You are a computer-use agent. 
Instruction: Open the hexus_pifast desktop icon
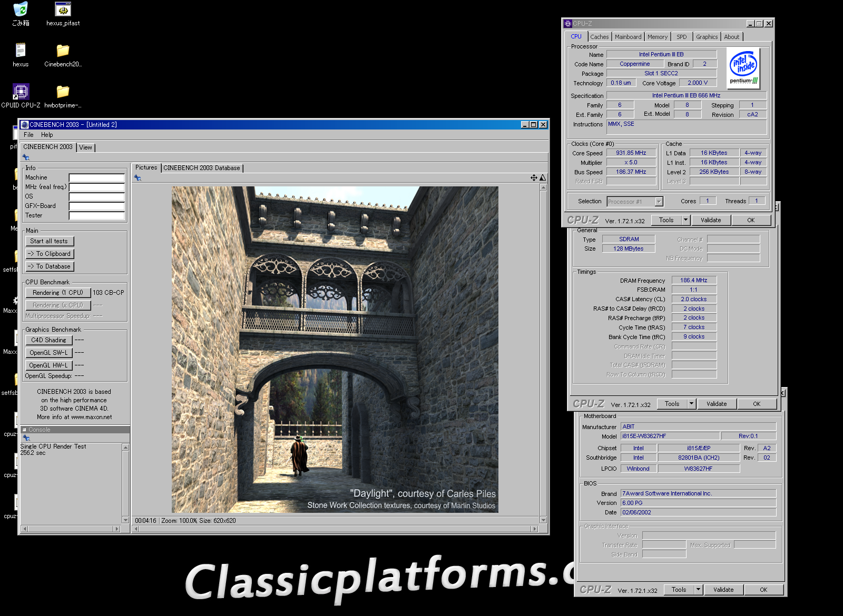point(63,14)
